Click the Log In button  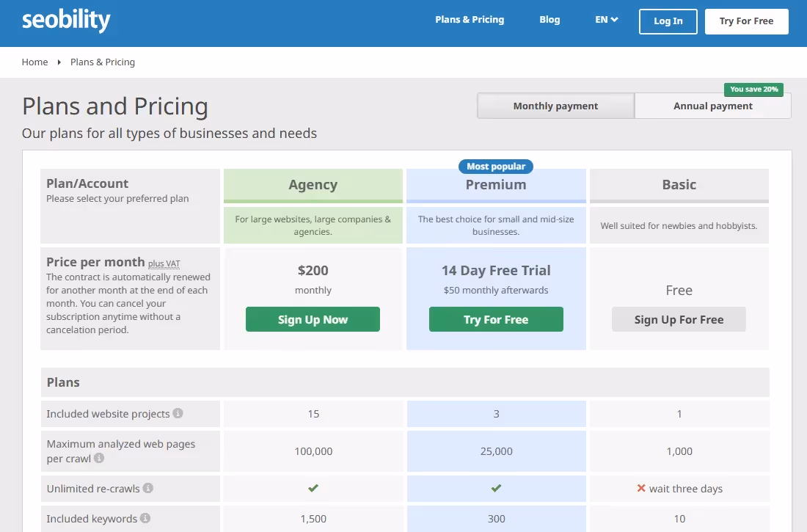[668, 21]
